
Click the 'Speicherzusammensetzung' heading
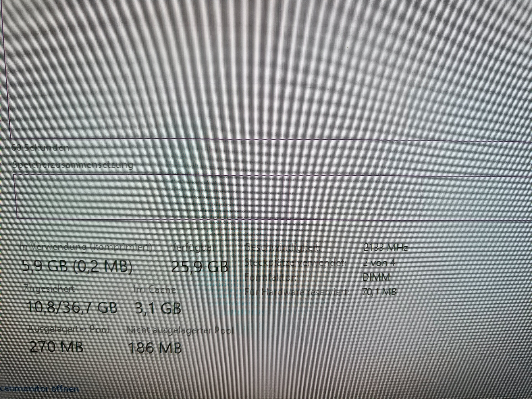[73, 165]
